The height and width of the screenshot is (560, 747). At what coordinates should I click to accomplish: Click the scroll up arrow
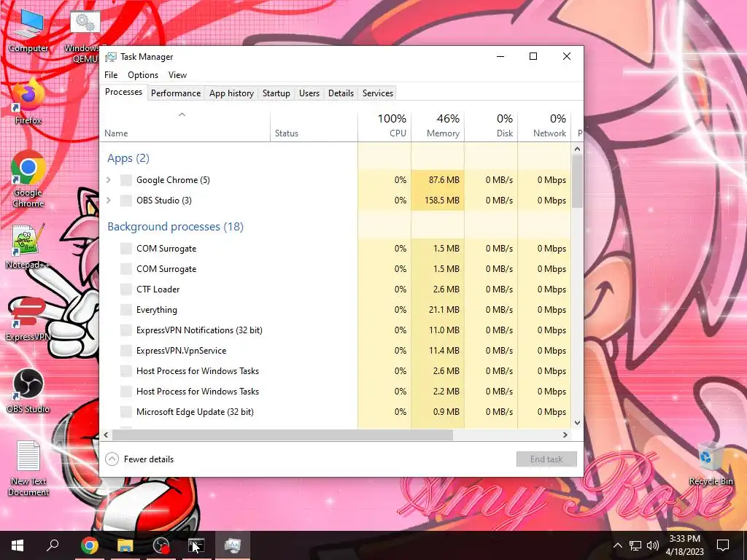[578, 149]
